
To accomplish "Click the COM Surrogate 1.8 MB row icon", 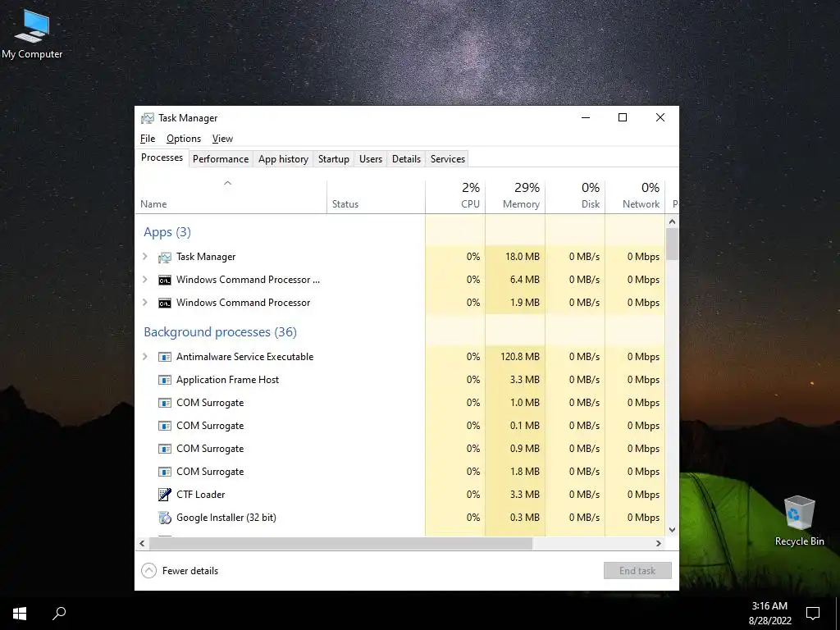I will 164,472.
